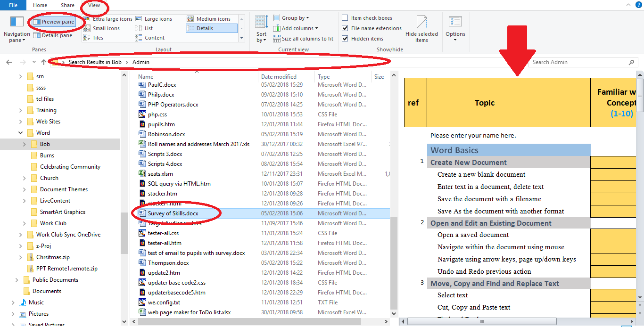Image resolution: width=644 pixels, height=327 pixels.
Task: Open the Share ribbon tab
Action: pyautogui.click(x=67, y=5)
